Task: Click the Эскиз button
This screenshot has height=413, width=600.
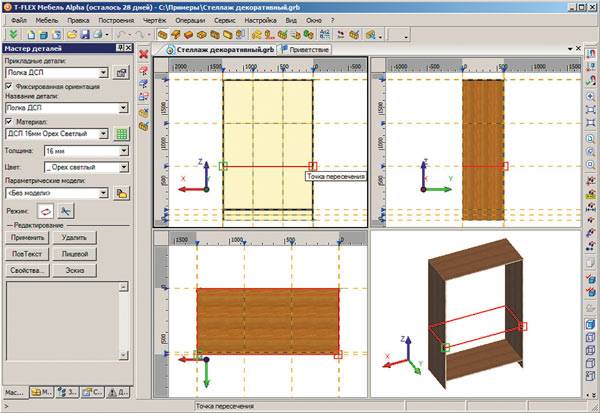Action: (x=74, y=270)
